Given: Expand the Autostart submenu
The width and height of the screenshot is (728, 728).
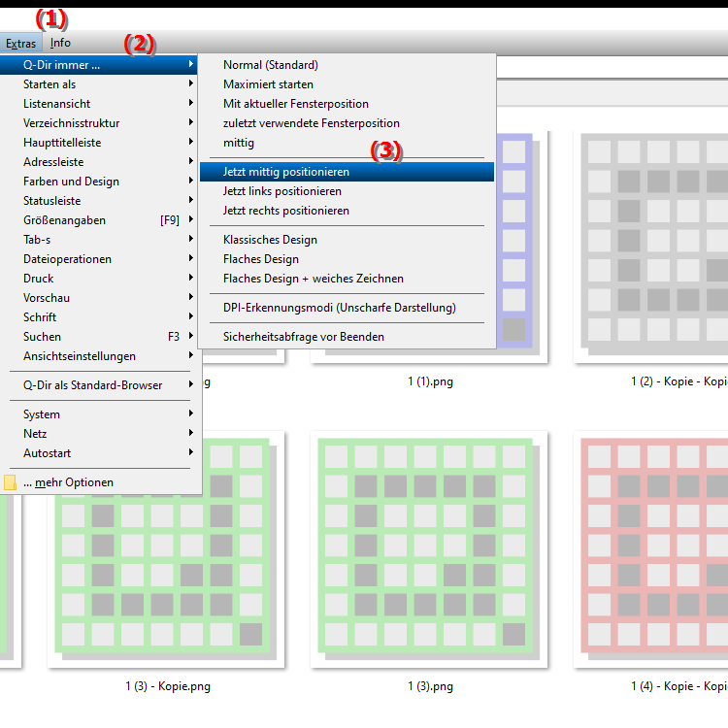Looking at the screenshot, I should click(47, 453).
